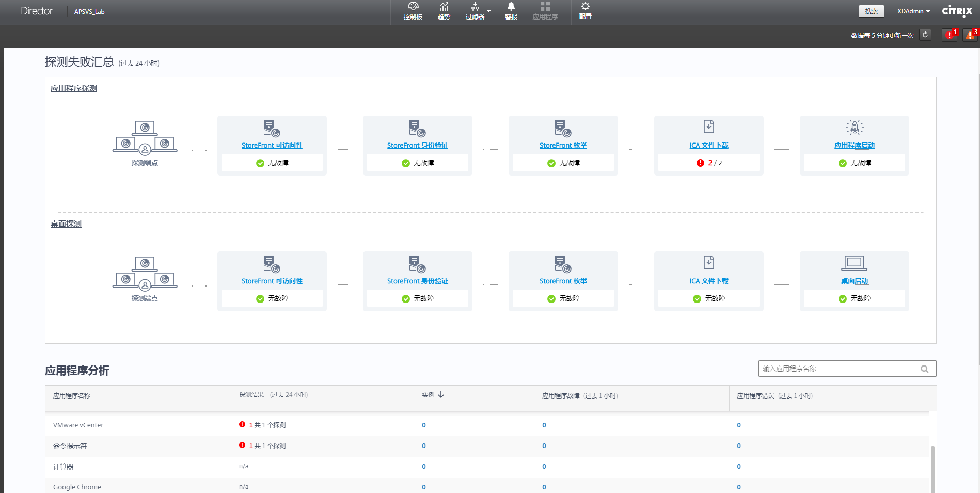Click the 警报 bell icon
Viewport: 980px width, 493px height.
(x=511, y=7)
